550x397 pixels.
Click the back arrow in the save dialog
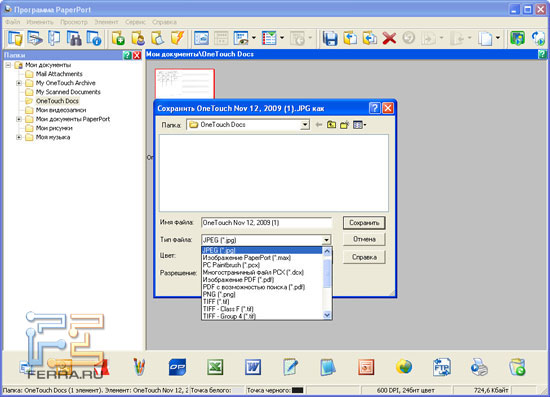tap(318, 125)
